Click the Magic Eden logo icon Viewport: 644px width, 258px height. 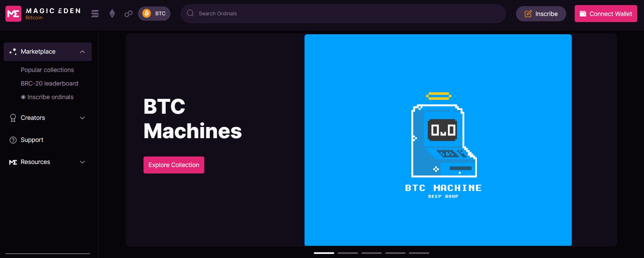[x=14, y=14]
